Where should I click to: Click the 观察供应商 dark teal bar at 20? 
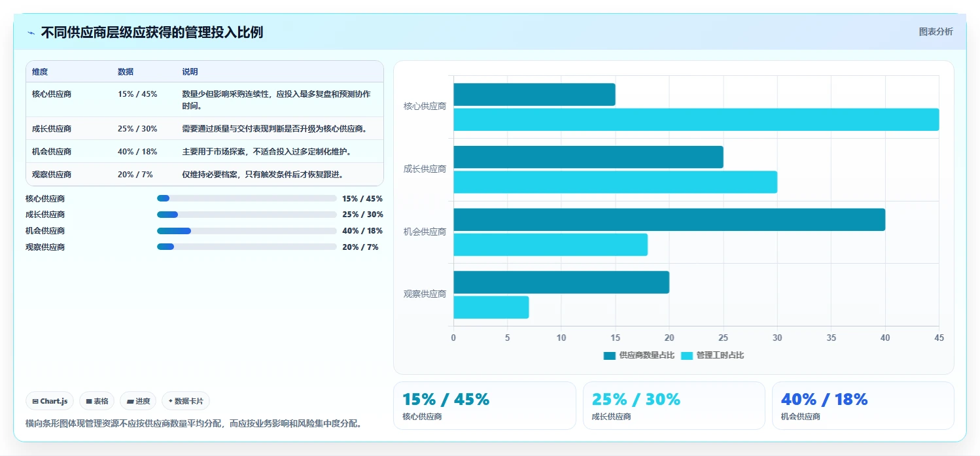tap(561, 282)
